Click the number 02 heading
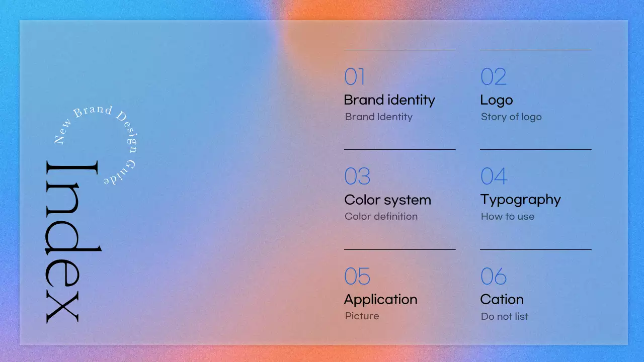 [493, 77]
